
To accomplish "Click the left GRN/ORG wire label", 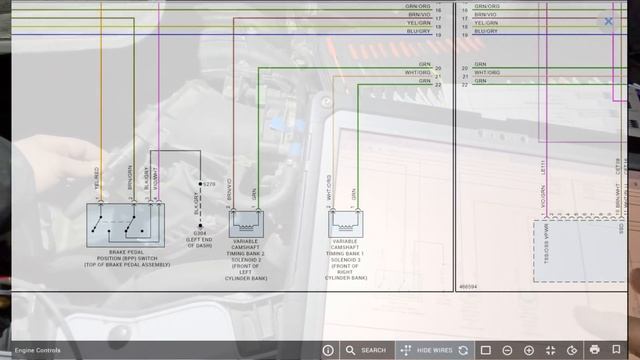I will click(x=418, y=6).
